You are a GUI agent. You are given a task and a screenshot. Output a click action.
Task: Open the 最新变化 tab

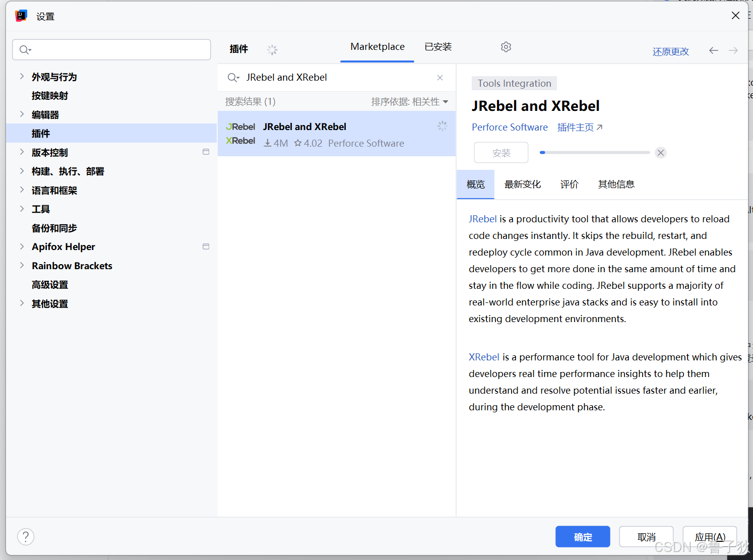click(523, 184)
